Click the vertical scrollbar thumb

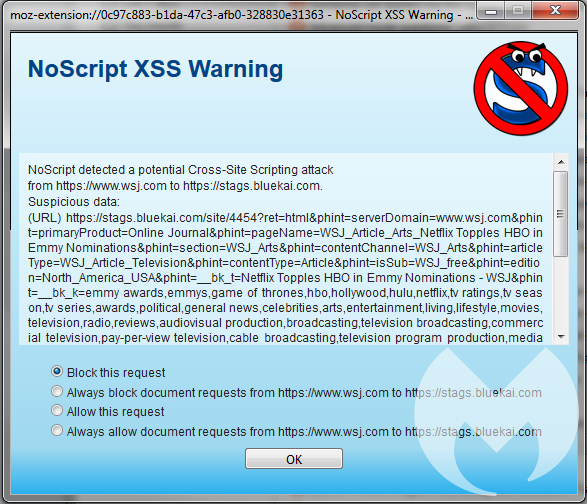(561, 214)
